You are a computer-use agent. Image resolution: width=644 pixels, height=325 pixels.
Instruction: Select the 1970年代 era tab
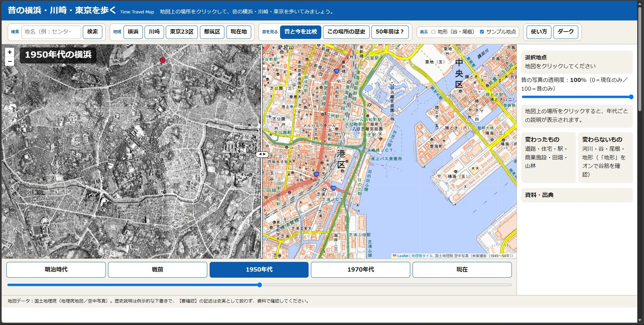(361, 270)
